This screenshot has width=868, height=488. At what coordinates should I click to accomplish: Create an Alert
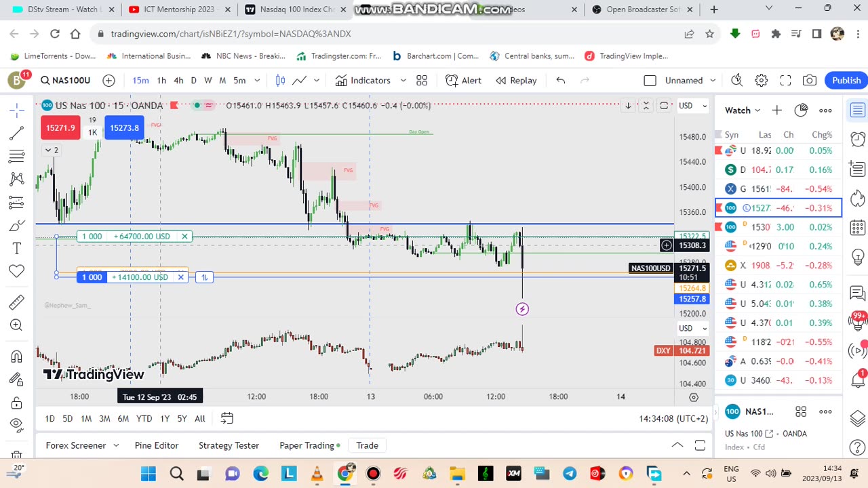point(463,80)
